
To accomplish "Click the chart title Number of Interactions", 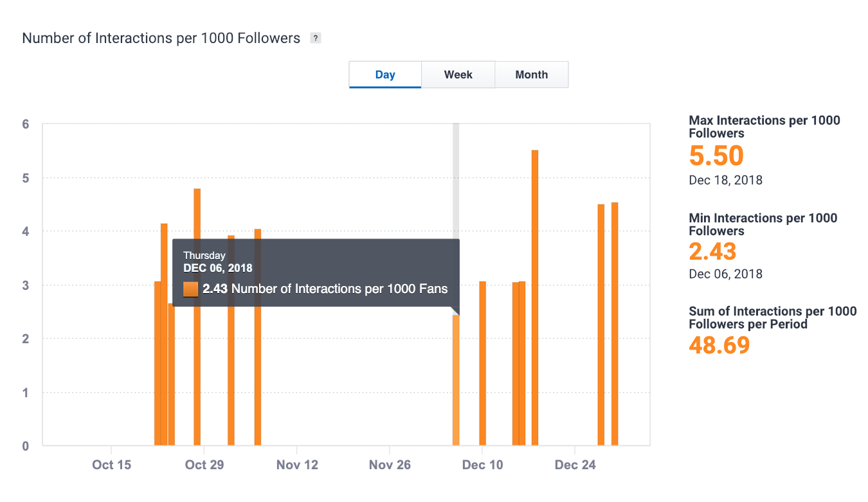I will click(161, 38).
